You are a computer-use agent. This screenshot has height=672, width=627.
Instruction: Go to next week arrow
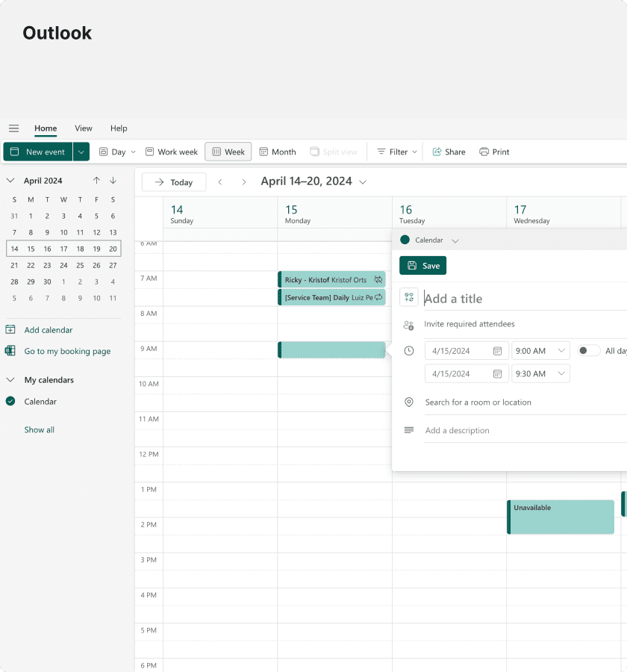(x=244, y=182)
